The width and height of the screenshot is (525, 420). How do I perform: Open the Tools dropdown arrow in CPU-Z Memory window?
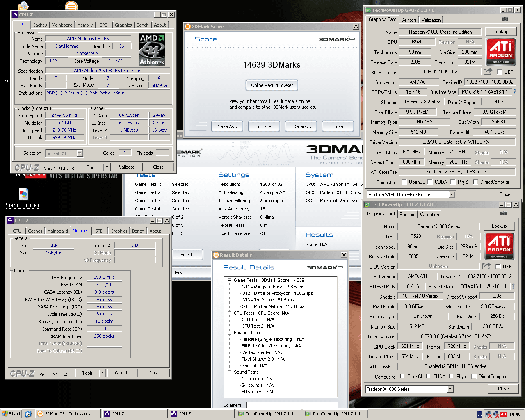[x=103, y=373]
